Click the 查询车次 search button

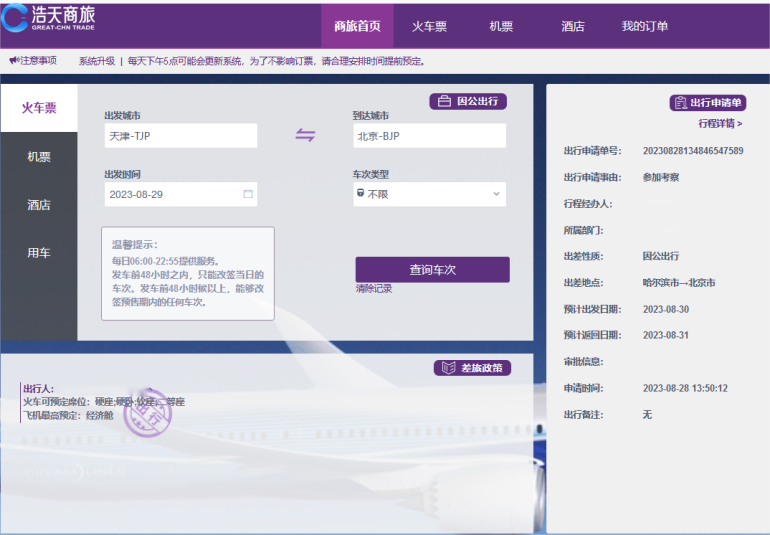point(432,270)
